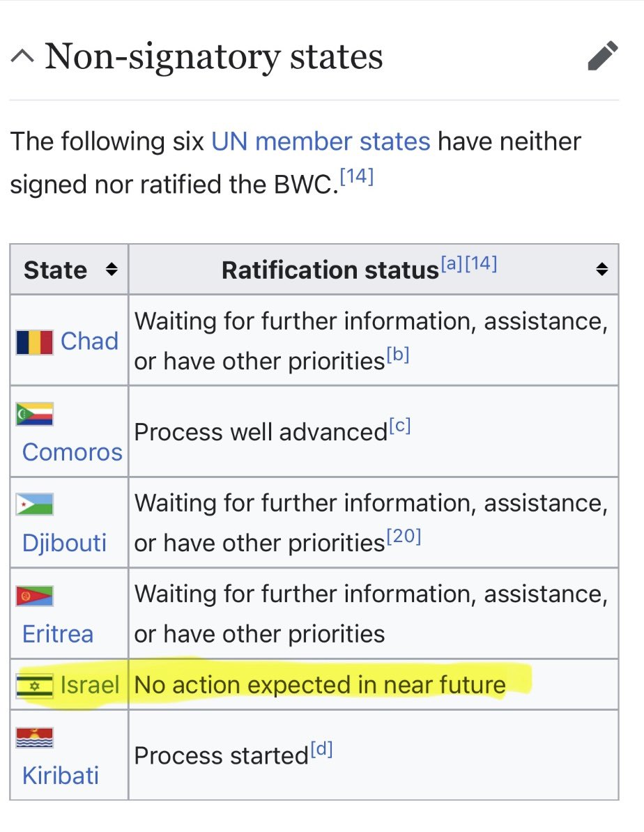The width and height of the screenshot is (644, 832).
Task: Click the Israel flag icon
Action: [35, 686]
